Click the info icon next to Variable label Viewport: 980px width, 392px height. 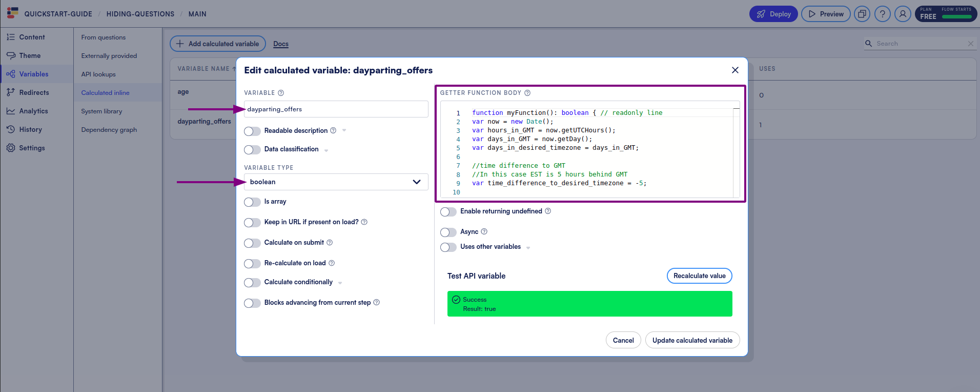[281, 93]
